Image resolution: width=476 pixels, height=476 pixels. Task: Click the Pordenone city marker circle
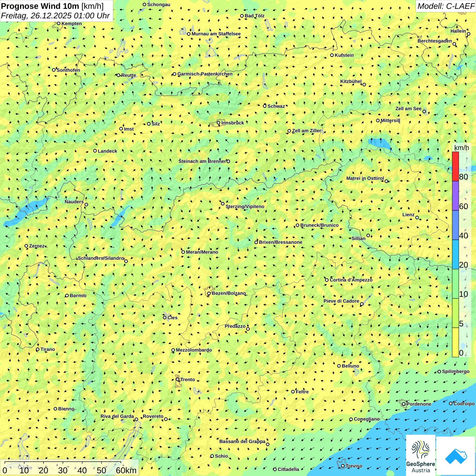pyautogui.click(x=404, y=404)
